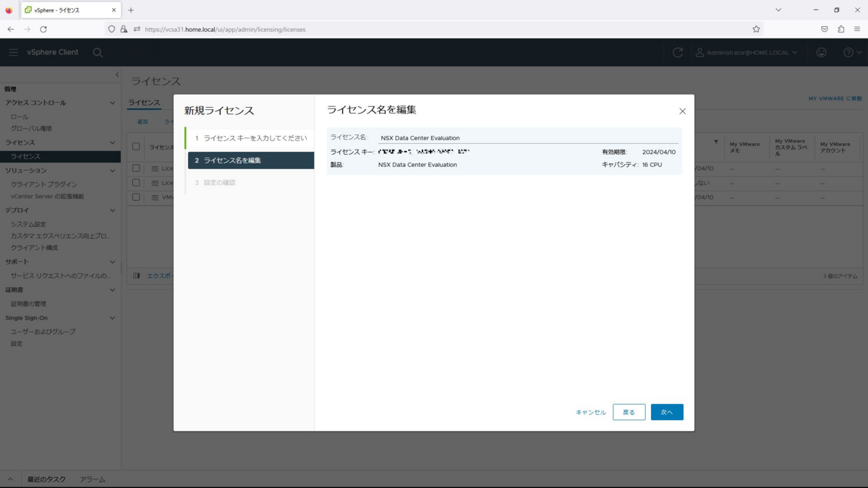
Task: Select the highlighted ライセンス sidebar item
Action: (60, 156)
